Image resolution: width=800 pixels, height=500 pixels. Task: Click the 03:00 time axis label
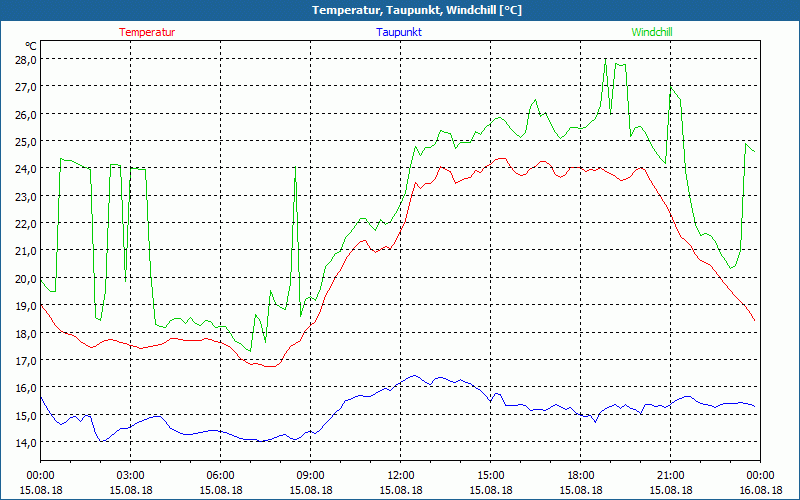[131, 476]
